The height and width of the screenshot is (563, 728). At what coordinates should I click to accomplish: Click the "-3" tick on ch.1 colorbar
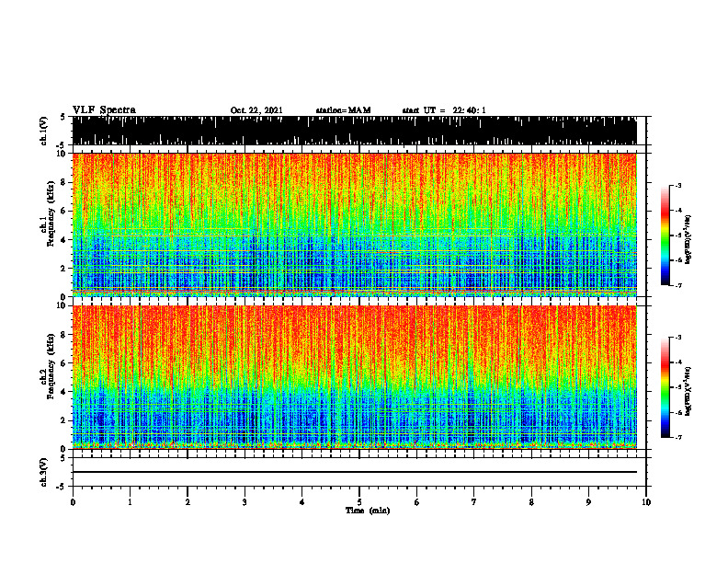[x=678, y=186]
